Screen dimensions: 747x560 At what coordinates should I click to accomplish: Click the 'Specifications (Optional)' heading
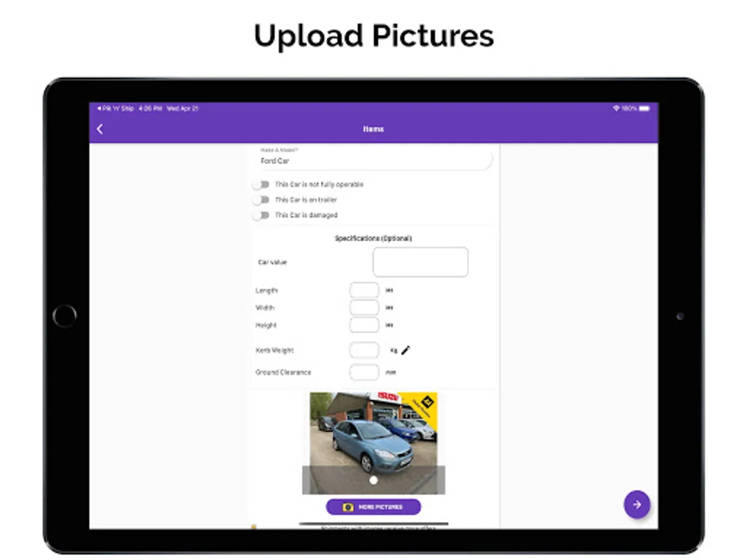click(x=374, y=238)
